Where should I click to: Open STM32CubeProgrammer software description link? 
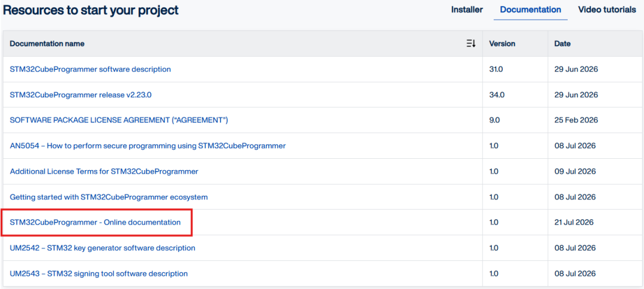(91, 69)
